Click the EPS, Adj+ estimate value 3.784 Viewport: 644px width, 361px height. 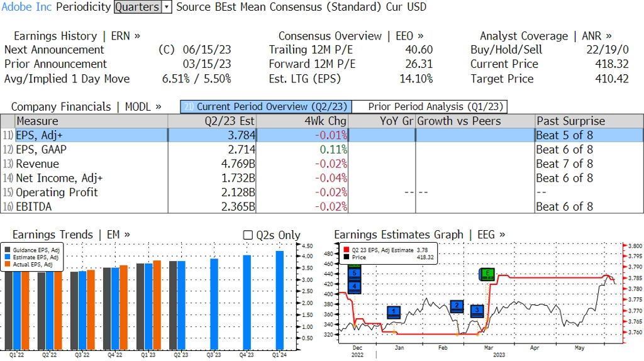pyautogui.click(x=242, y=135)
